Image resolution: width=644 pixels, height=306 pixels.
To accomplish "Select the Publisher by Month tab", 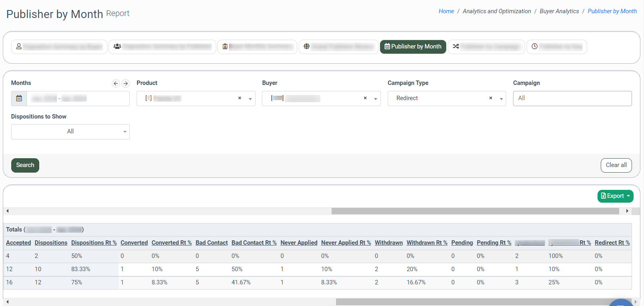I will tap(413, 47).
